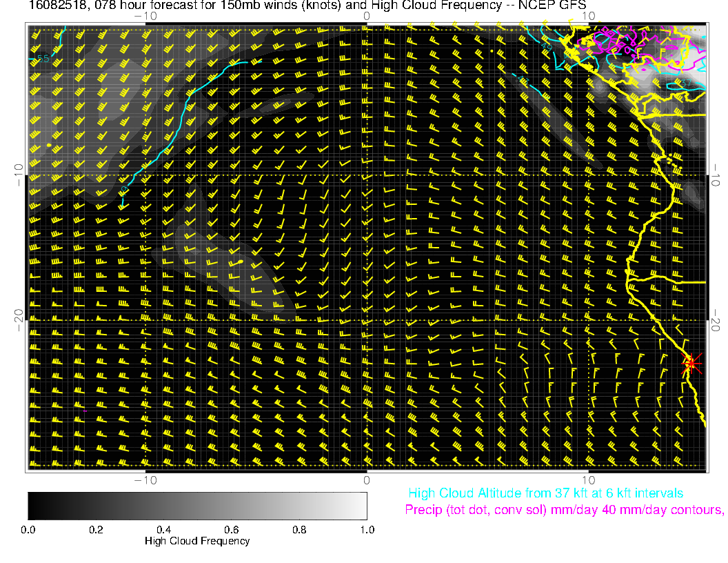The width and height of the screenshot is (728, 563).
Task: Click the '-10' longitude label on top axis
Action: click(145, 17)
